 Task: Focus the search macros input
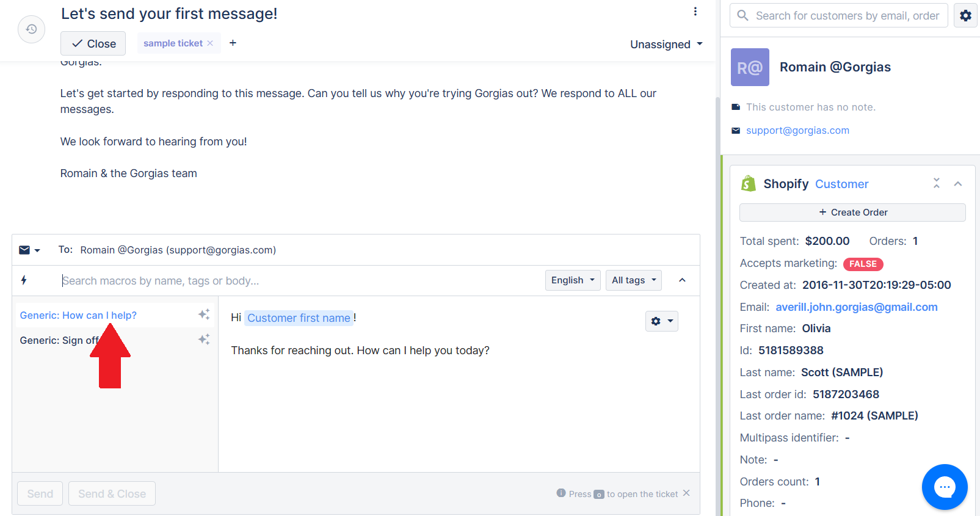pyautogui.click(x=299, y=281)
